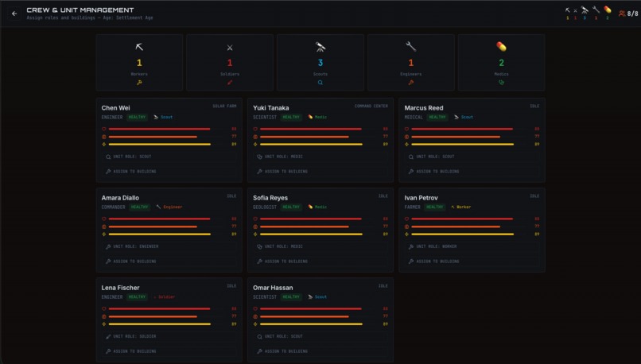Screen dimensions: 641x364
Task: Click the 8/8 crew count indicator
Action: click(628, 14)
